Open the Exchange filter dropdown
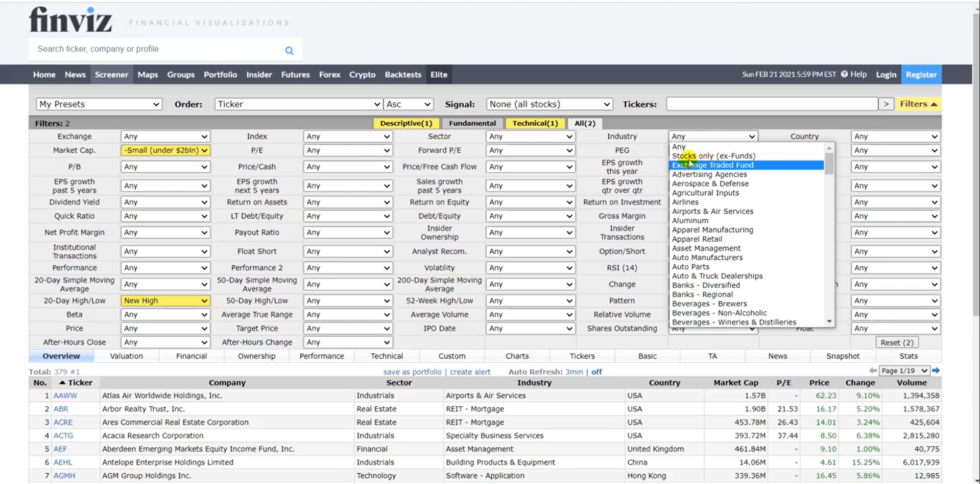The width and height of the screenshot is (980, 484). click(x=165, y=136)
